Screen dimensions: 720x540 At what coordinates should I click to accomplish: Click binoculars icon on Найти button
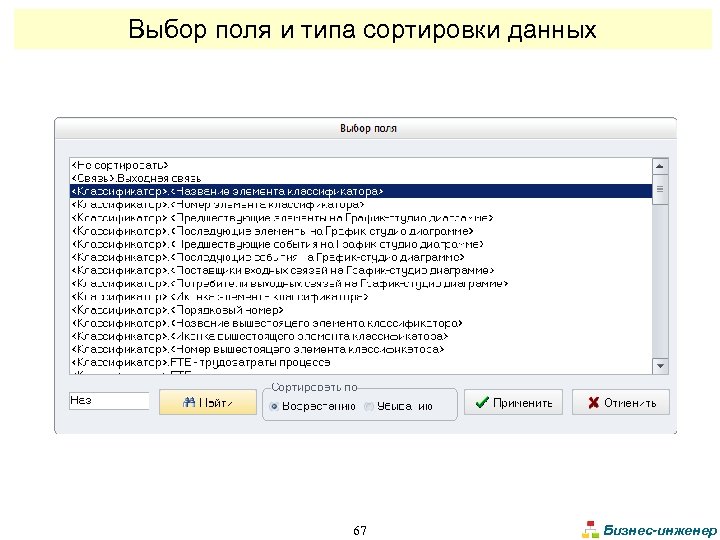(x=189, y=403)
